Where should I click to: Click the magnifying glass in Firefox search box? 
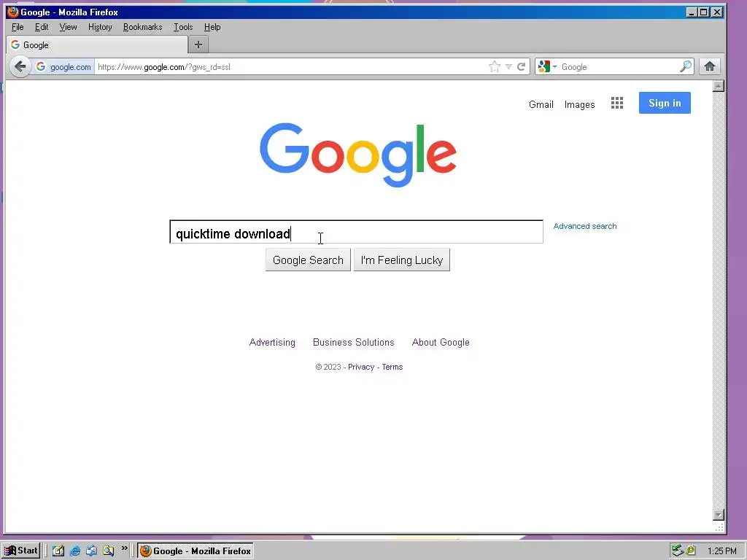686,66
